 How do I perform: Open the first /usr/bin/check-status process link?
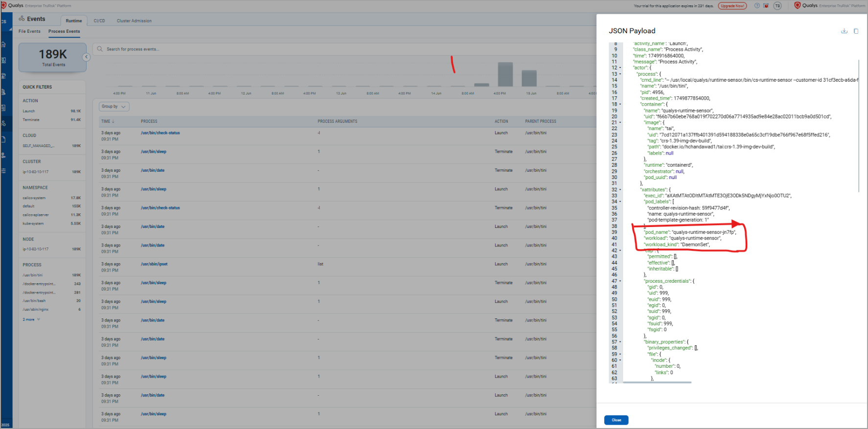pos(160,133)
